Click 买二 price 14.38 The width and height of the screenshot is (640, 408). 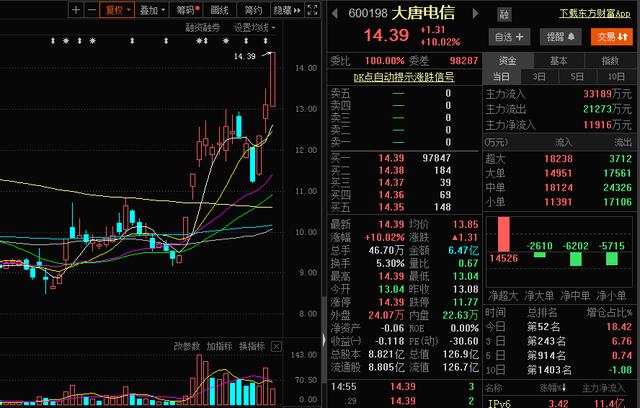click(x=391, y=171)
